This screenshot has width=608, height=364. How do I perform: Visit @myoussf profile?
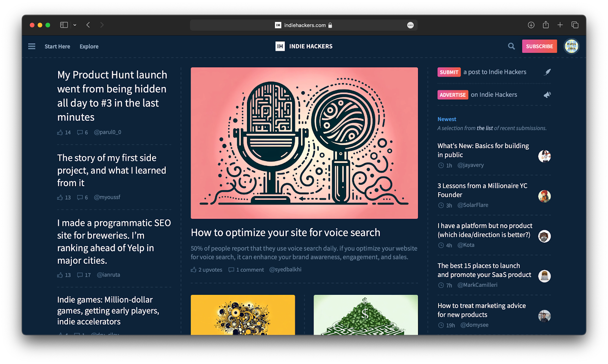(107, 197)
